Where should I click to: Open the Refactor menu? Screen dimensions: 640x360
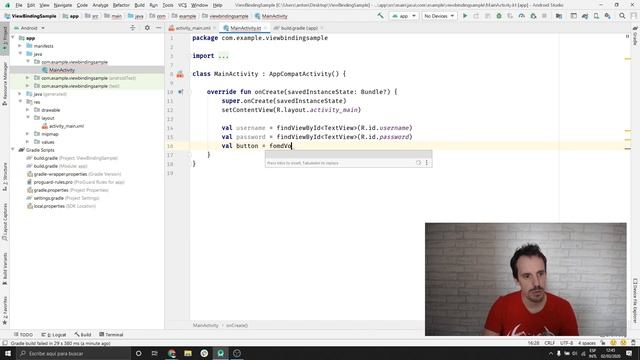(x=121, y=5)
